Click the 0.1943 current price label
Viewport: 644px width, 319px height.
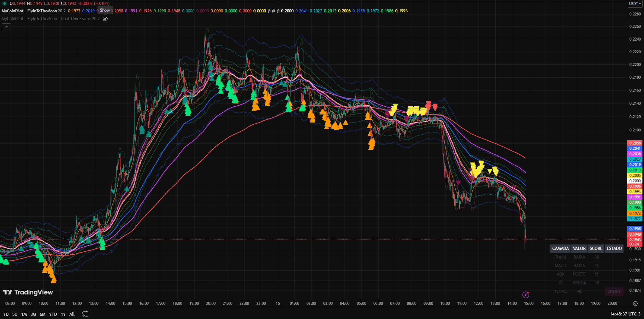coord(635,240)
